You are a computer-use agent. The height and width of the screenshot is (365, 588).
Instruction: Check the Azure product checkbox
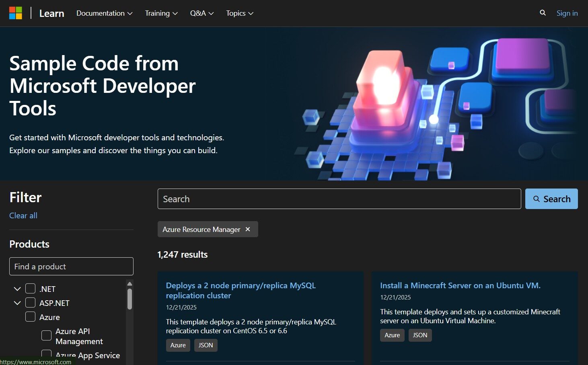31,317
